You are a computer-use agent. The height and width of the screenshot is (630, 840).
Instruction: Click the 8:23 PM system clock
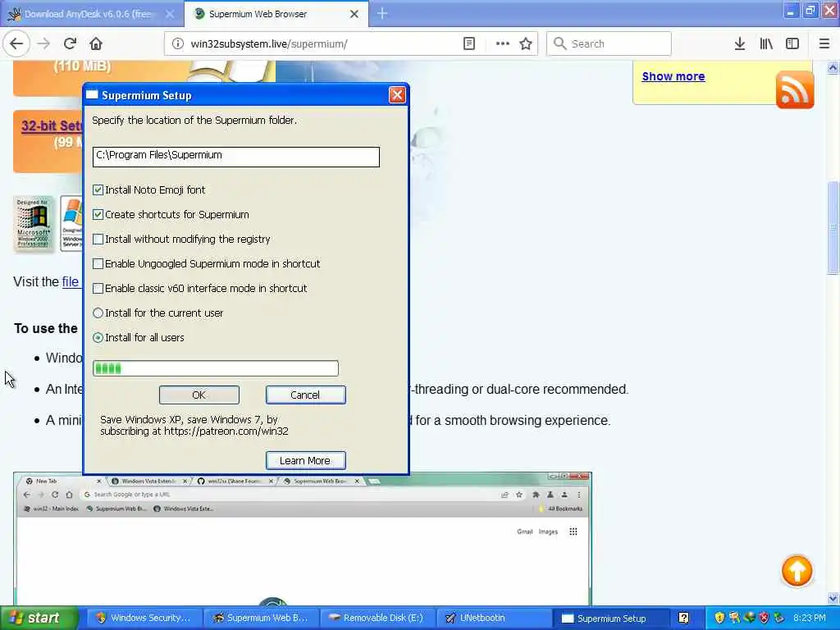[809, 618]
